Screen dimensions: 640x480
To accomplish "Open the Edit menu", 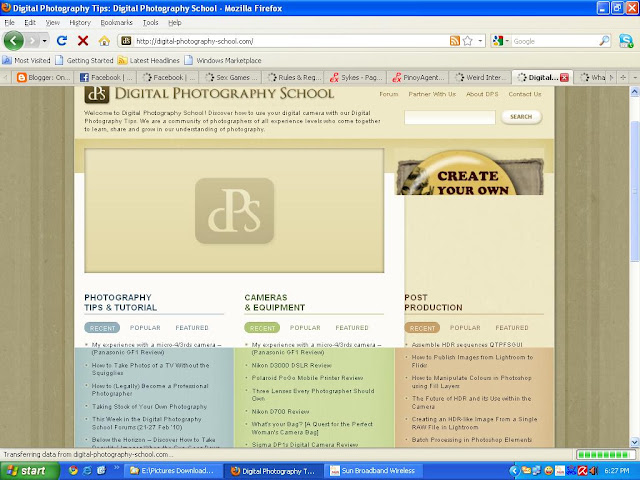I will (30, 22).
